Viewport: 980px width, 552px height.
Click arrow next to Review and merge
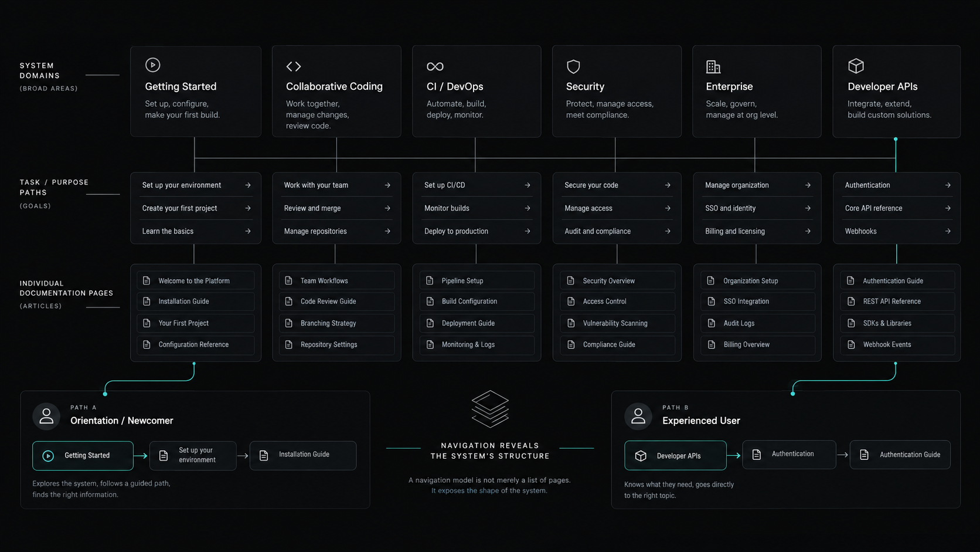[387, 208]
